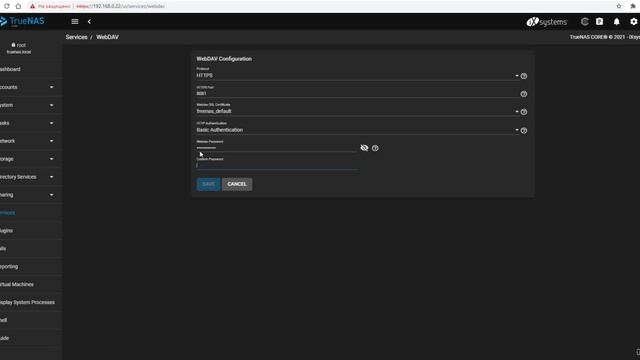This screenshot has width=640, height=360.
Task: Open the iXsystems logo link
Action: tap(547, 22)
